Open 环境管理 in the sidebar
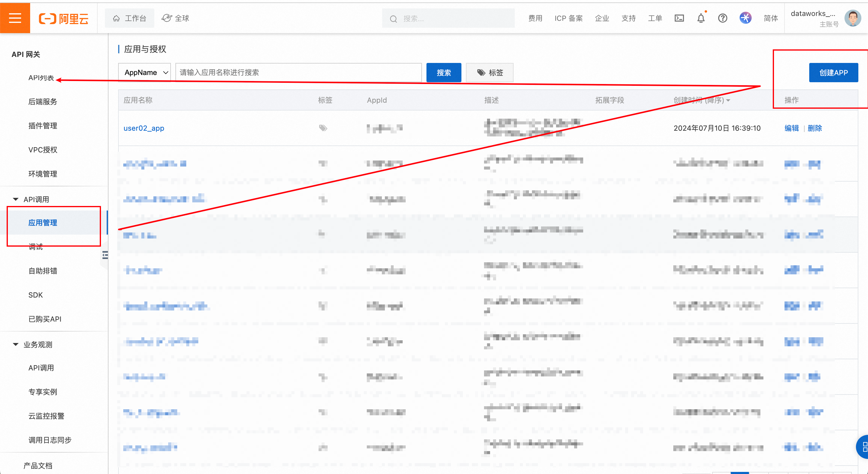 [43, 174]
